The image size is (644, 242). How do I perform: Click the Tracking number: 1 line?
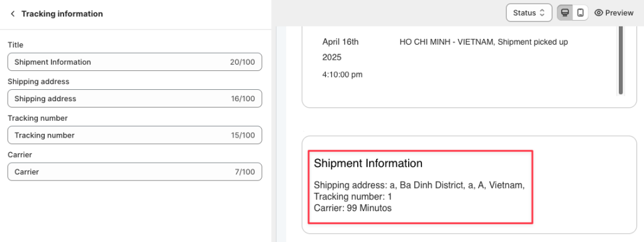coord(353,197)
